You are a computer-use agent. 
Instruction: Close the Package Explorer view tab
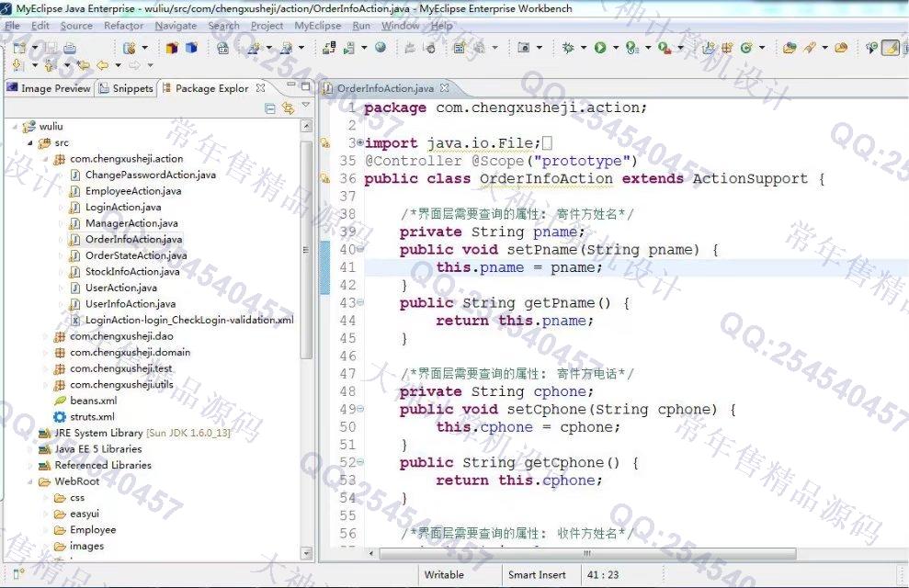pyautogui.click(x=260, y=88)
